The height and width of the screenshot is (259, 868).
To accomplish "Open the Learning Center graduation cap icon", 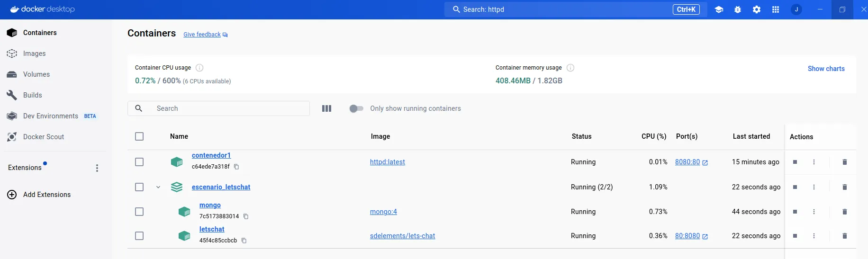I will pos(719,9).
